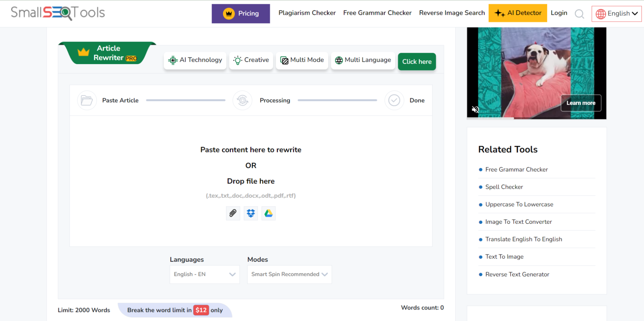Click the Creative lightbulb icon
The width and height of the screenshot is (644, 321).
tap(238, 60)
